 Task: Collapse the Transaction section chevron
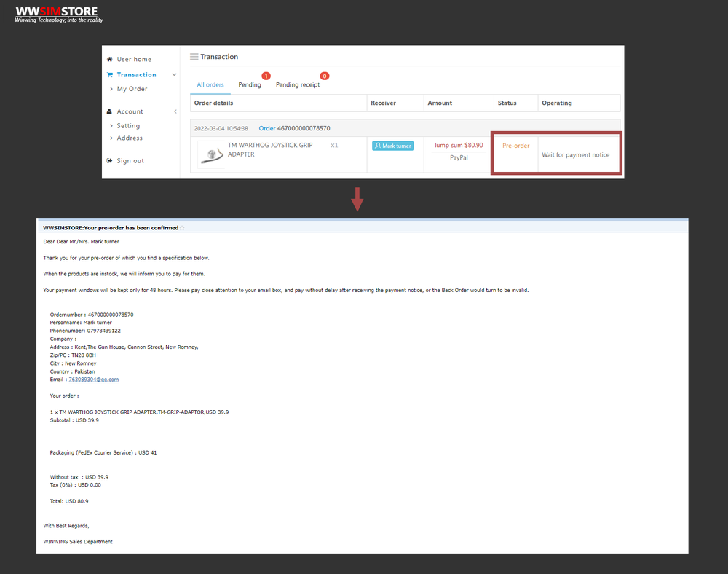tap(174, 75)
